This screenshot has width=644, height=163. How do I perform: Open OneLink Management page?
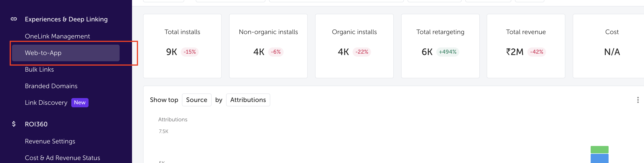pyautogui.click(x=57, y=36)
